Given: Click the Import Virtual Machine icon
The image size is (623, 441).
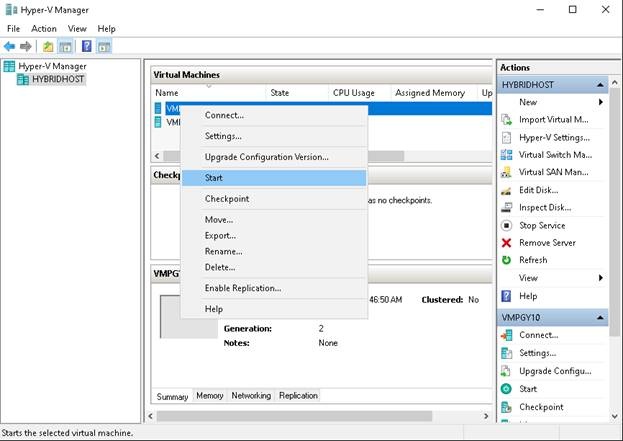Looking at the screenshot, I should point(506,120).
